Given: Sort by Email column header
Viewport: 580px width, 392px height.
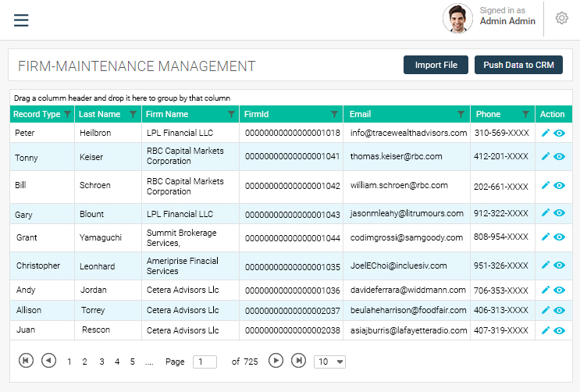Looking at the screenshot, I should click(x=361, y=114).
